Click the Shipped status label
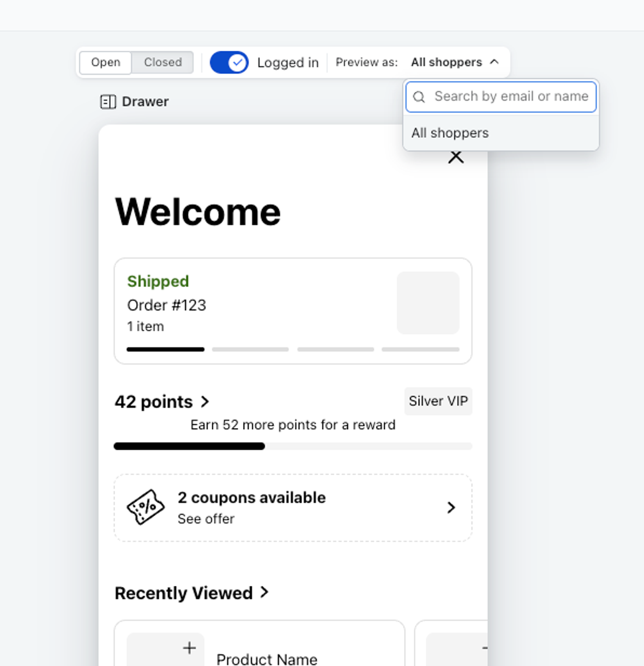Image resolution: width=644 pixels, height=666 pixels. click(x=158, y=281)
